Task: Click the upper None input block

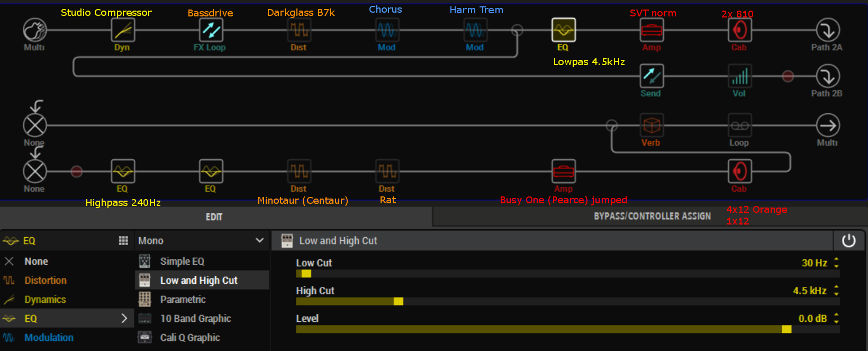Action: coord(35,125)
